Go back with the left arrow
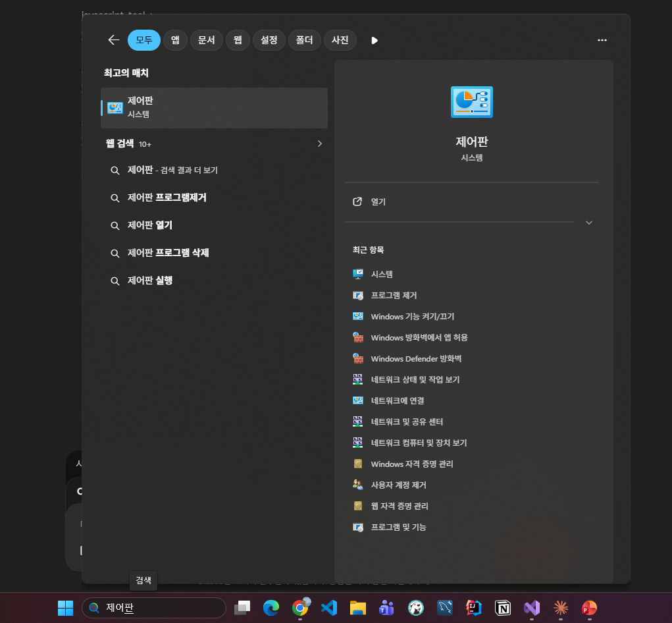This screenshot has width=672, height=623. (x=114, y=40)
